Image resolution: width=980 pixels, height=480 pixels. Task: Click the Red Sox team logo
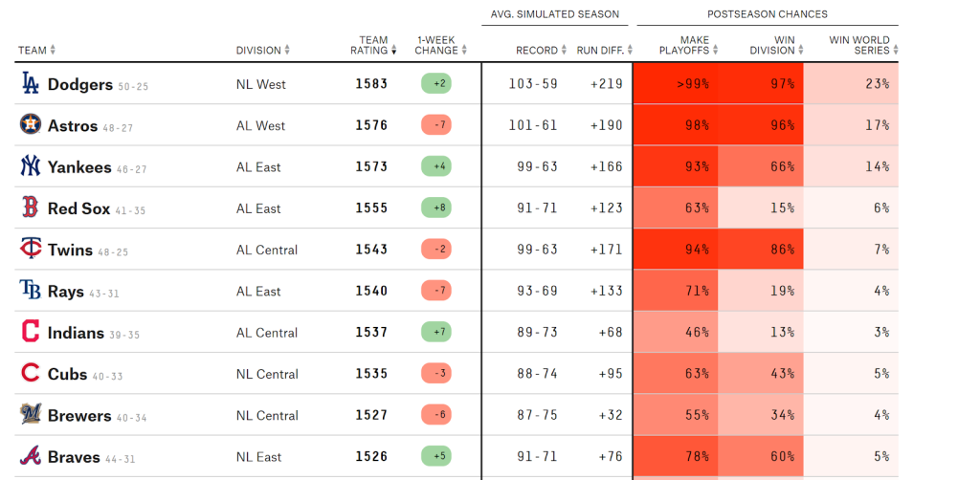[31, 207]
